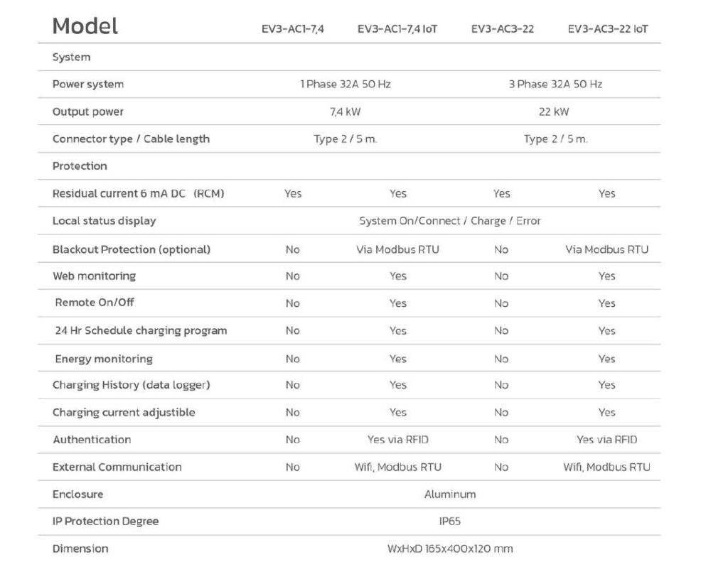Select the Residual current 6 mA DC row label

click(139, 193)
